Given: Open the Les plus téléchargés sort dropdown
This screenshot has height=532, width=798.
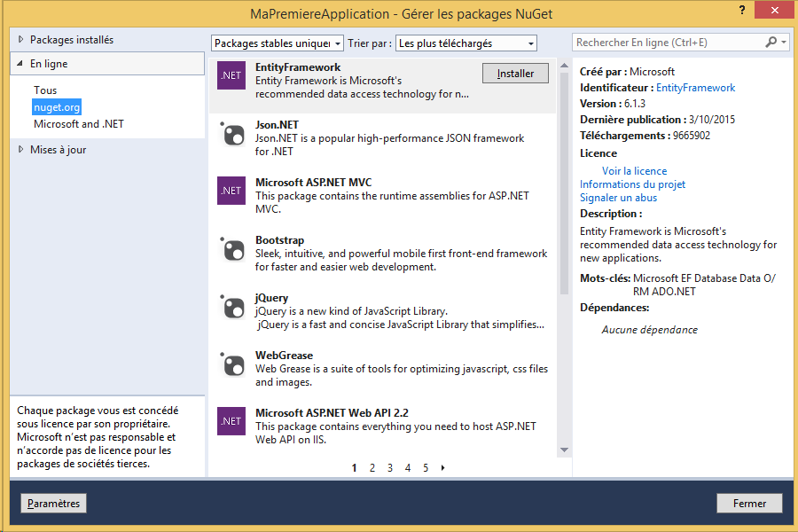Looking at the screenshot, I should (466, 43).
